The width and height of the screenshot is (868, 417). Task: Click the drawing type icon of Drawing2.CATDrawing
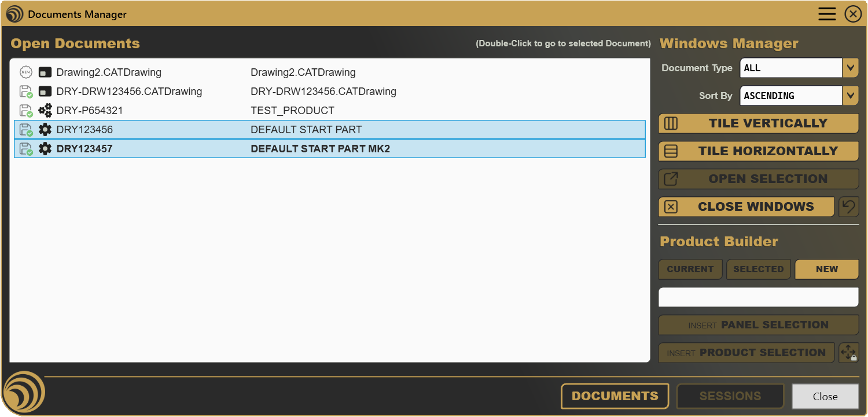point(45,72)
